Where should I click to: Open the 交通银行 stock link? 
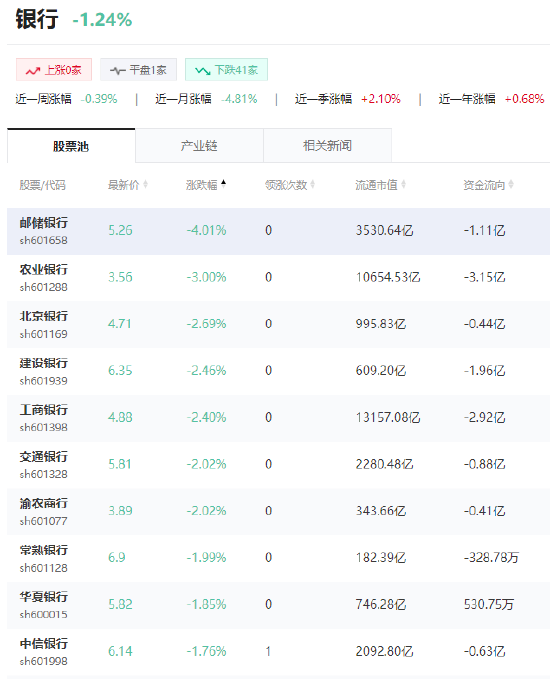point(44,457)
